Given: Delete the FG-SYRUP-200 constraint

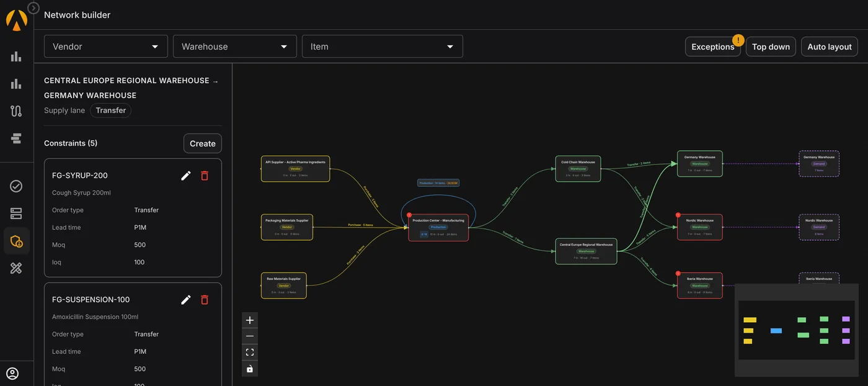Looking at the screenshot, I should (205, 176).
